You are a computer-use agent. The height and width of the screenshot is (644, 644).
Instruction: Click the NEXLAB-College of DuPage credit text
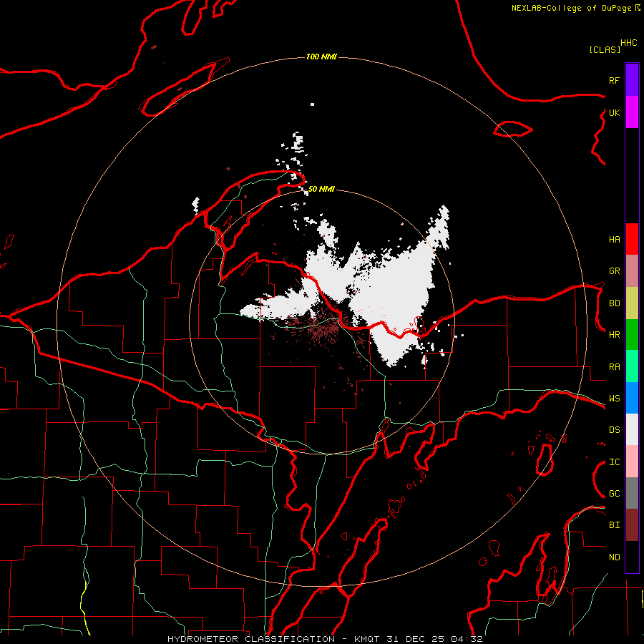571,8
